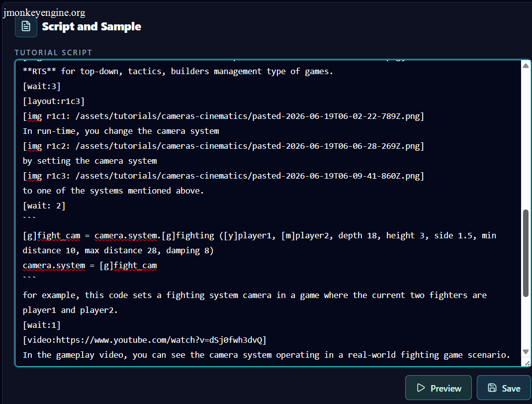Click the line "[wait:1]"

point(42,325)
